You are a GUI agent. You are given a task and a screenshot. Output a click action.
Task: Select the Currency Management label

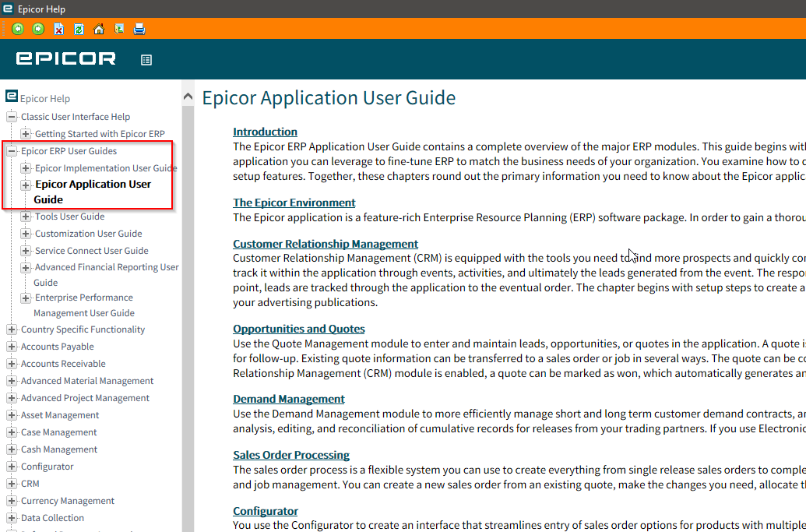click(67, 501)
